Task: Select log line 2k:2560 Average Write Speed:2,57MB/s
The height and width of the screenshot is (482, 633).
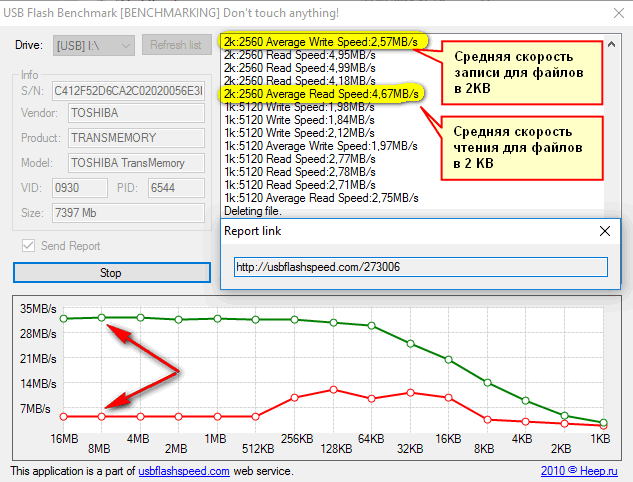Action: point(321,42)
